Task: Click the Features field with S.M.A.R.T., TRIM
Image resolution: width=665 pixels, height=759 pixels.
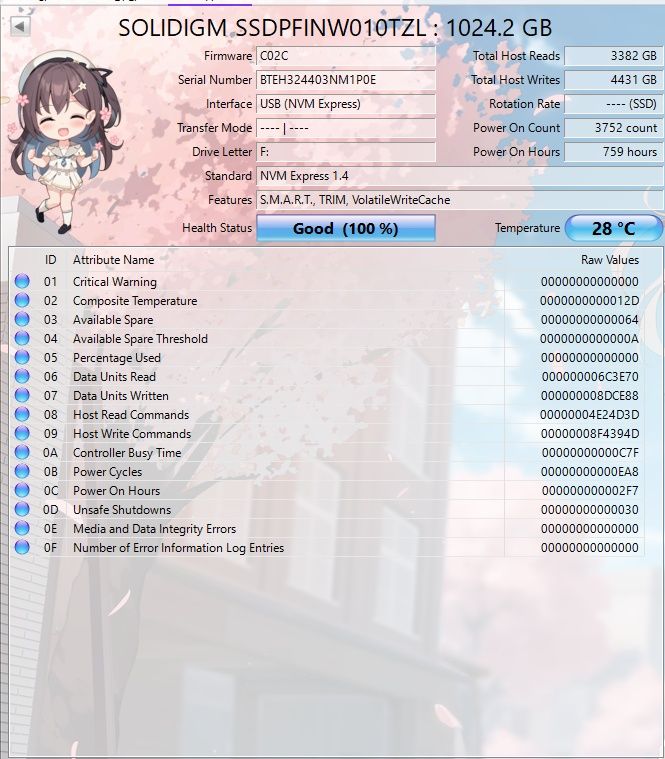Action: point(459,200)
